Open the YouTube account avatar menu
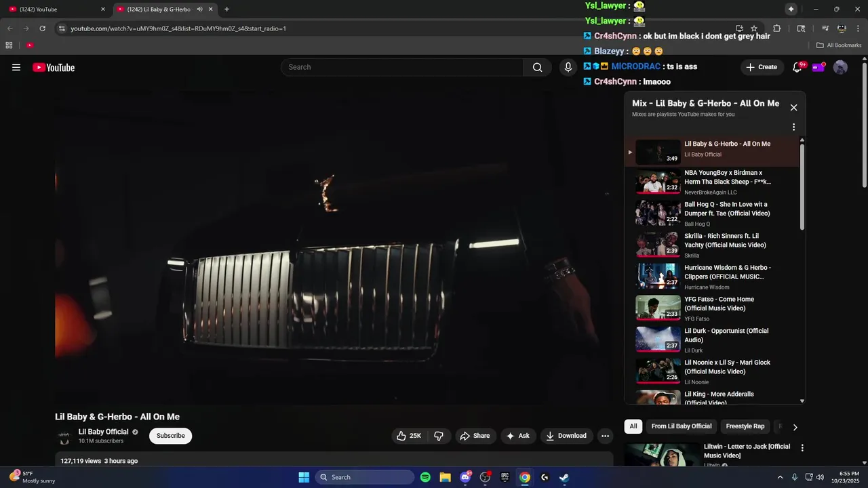The image size is (868, 488). tap(840, 67)
